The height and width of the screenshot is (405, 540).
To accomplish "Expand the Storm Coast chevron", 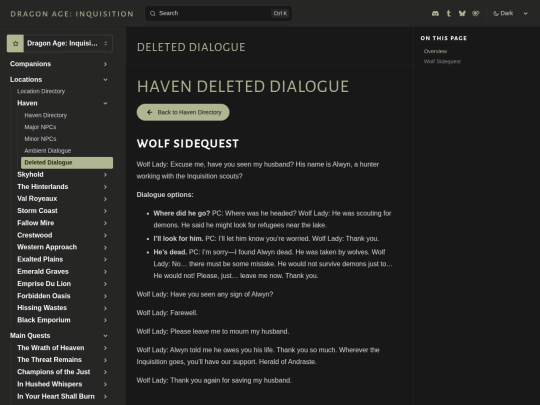I will tap(105, 211).
